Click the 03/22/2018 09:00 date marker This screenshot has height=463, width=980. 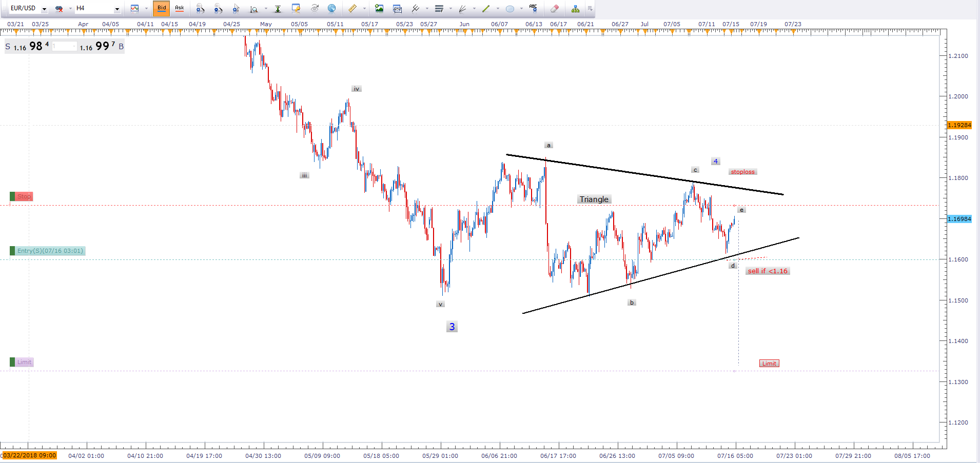pyautogui.click(x=29, y=455)
